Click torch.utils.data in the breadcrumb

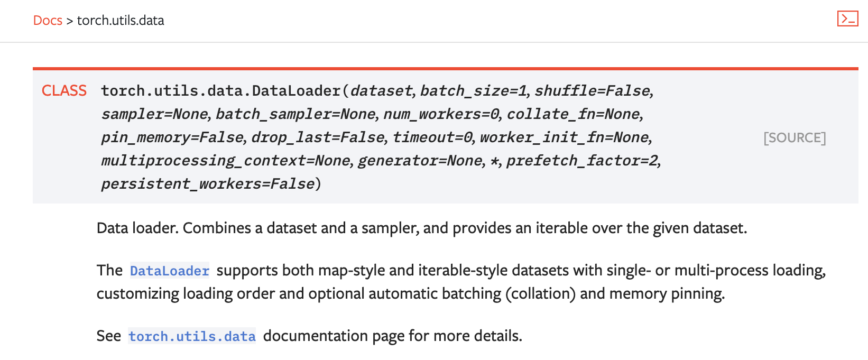pos(121,20)
